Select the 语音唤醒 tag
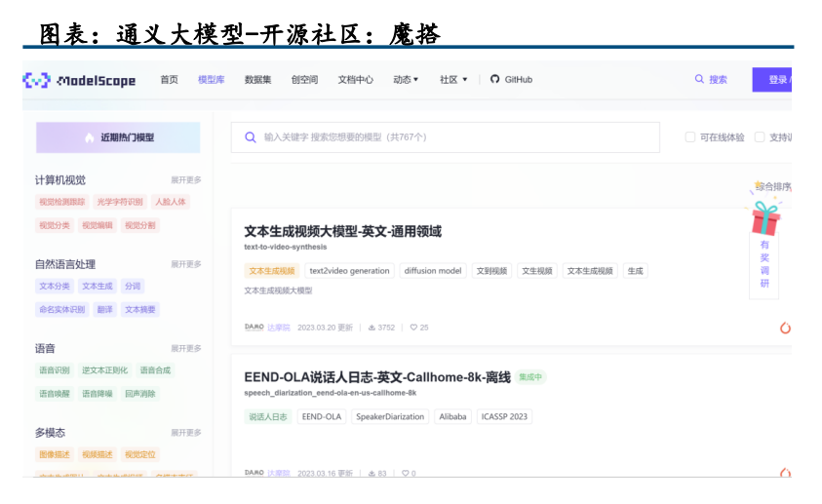Viewport: 822px width, 504px height. click(55, 394)
